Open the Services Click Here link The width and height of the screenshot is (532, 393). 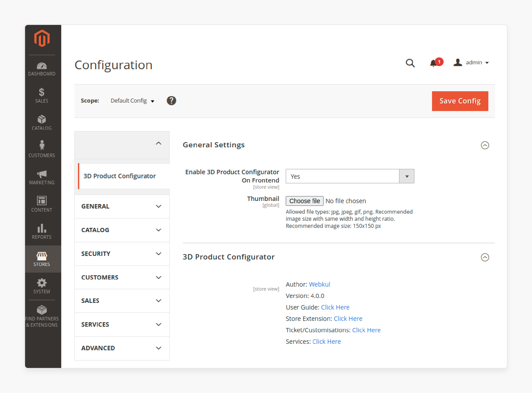327,341
